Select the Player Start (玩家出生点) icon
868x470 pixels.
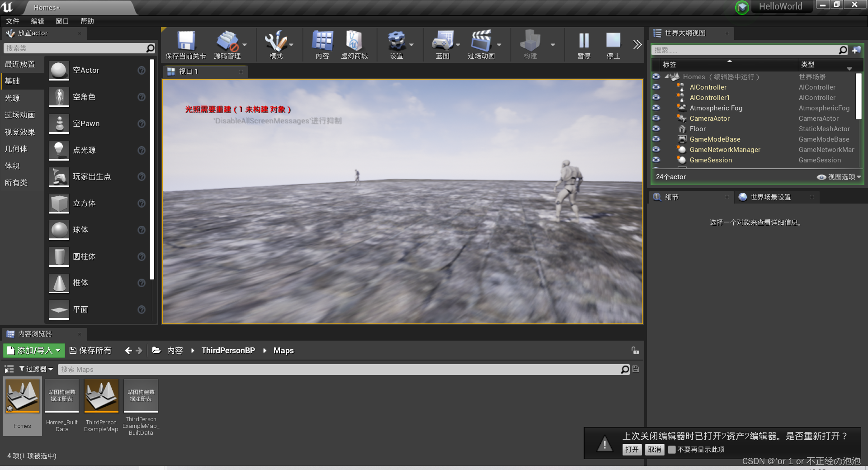(59, 177)
